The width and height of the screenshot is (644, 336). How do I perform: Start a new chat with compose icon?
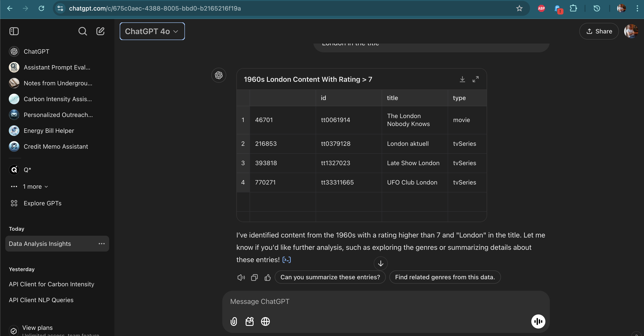tap(101, 31)
